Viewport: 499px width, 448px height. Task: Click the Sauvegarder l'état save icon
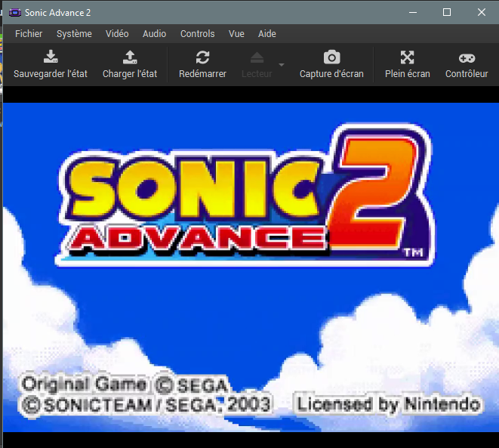[x=51, y=58]
